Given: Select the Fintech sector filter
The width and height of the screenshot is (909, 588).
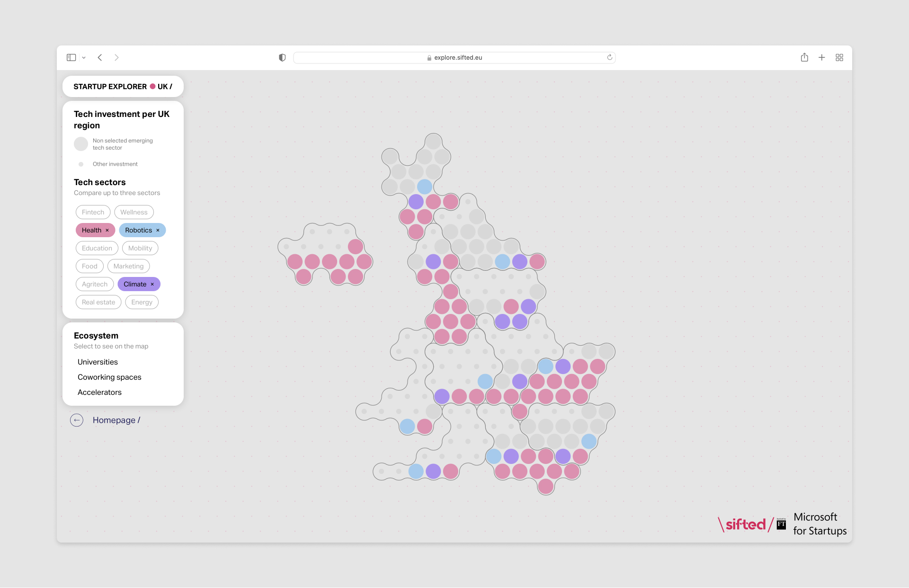Looking at the screenshot, I should click(93, 212).
